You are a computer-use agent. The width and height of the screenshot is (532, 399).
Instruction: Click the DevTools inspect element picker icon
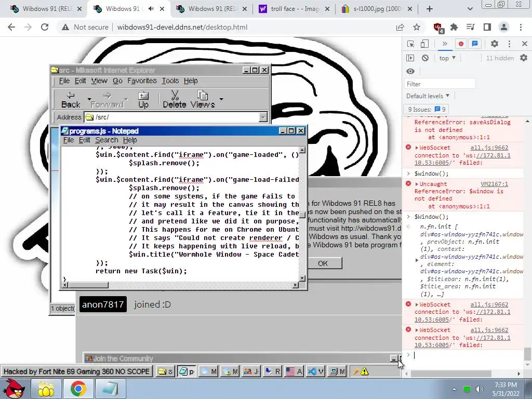410,44
